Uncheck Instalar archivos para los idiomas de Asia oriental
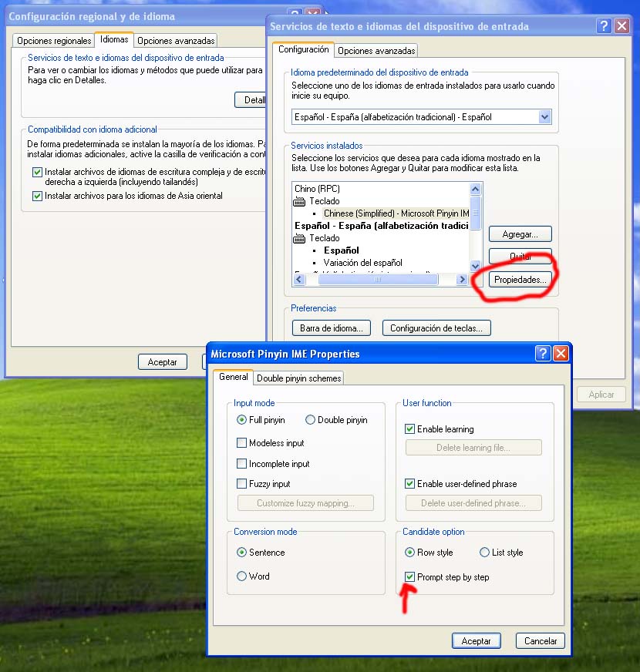The image size is (640, 672). point(37,197)
